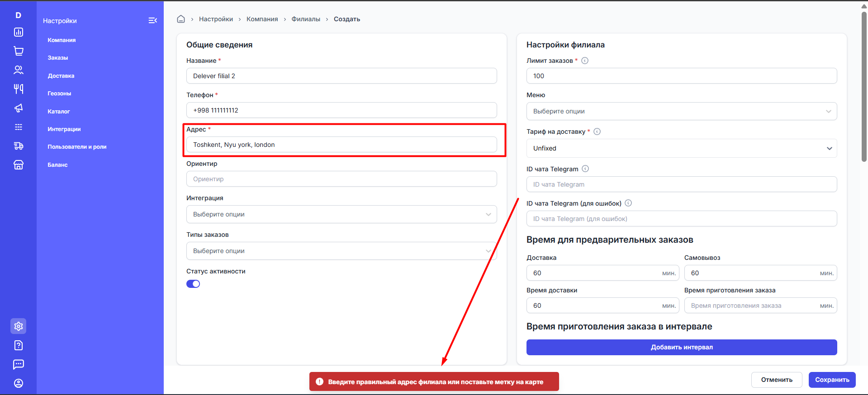Click the chat support icon
This screenshot has width=868, height=395.
pyautogui.click(x=19, y=364)
